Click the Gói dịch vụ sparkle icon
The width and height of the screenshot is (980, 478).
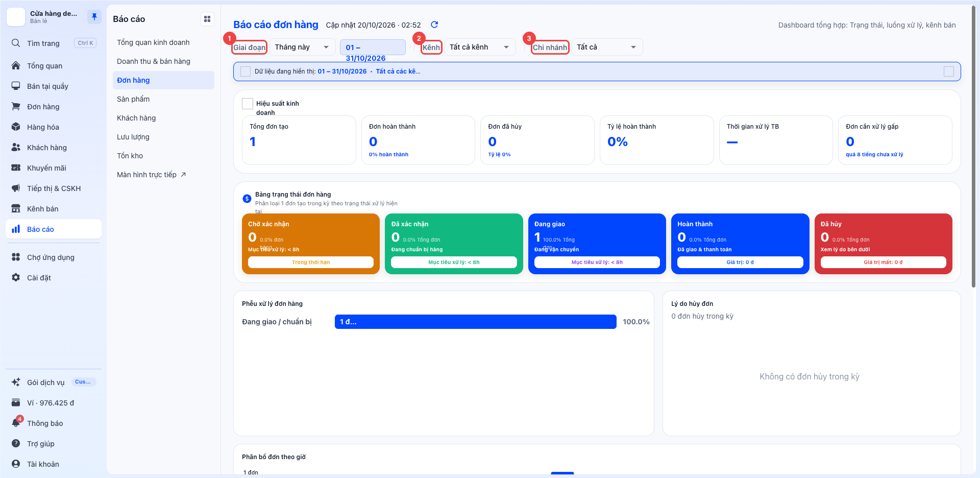16,383
